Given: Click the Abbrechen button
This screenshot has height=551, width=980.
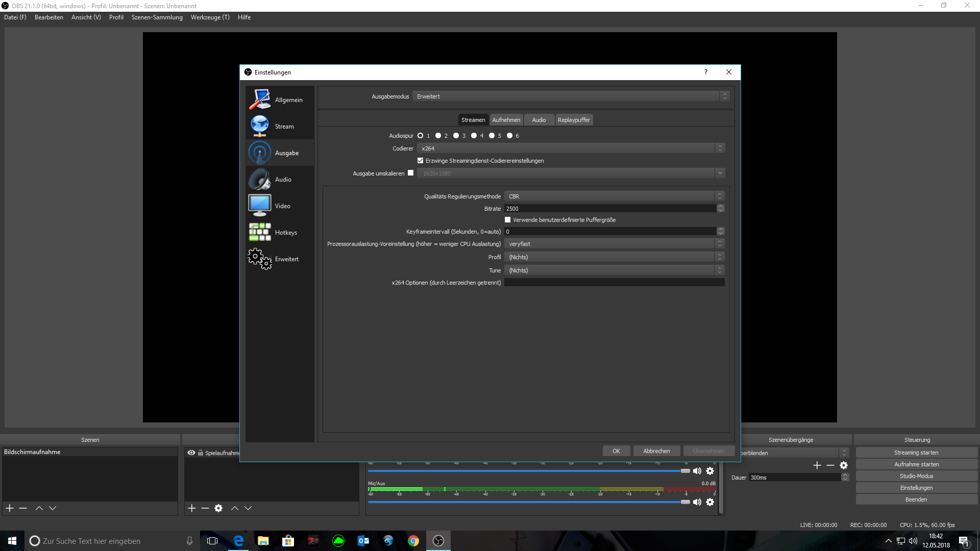Looking at the screenshot, I should (x=656, y=451).
